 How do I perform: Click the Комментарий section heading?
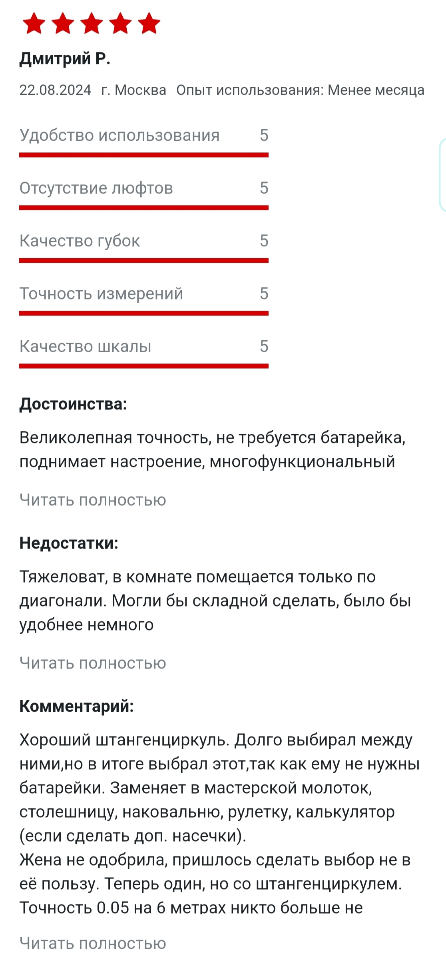pyautogui.click(x=76, y=707)
